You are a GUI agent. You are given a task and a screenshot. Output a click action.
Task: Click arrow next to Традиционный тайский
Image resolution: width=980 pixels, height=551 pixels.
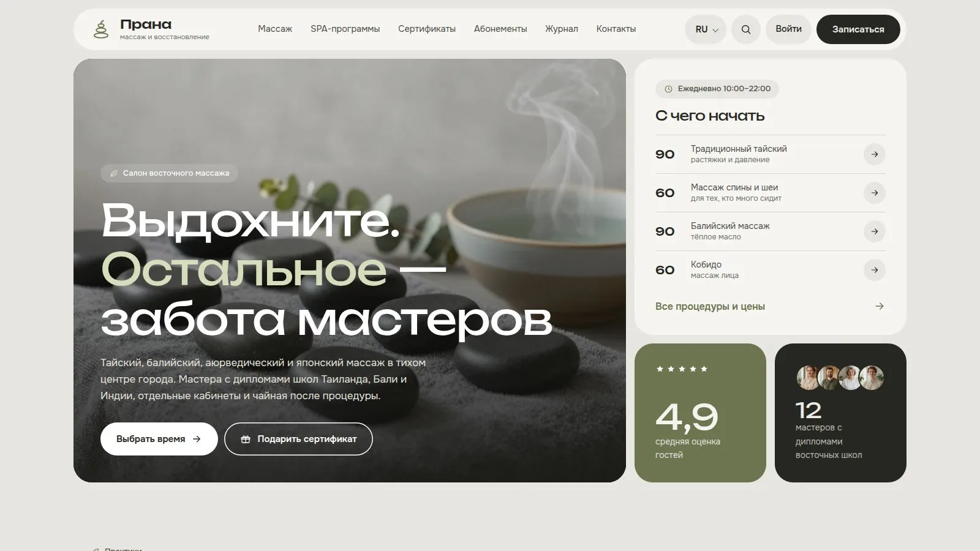pos(875,154)
